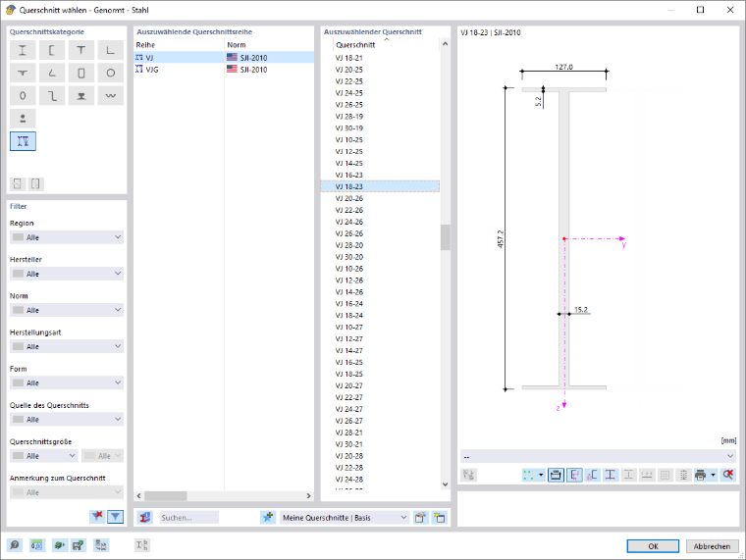Sort by Querschnitt column header
The width and height of the screenshot is (746, 560).
coord(387,45)
